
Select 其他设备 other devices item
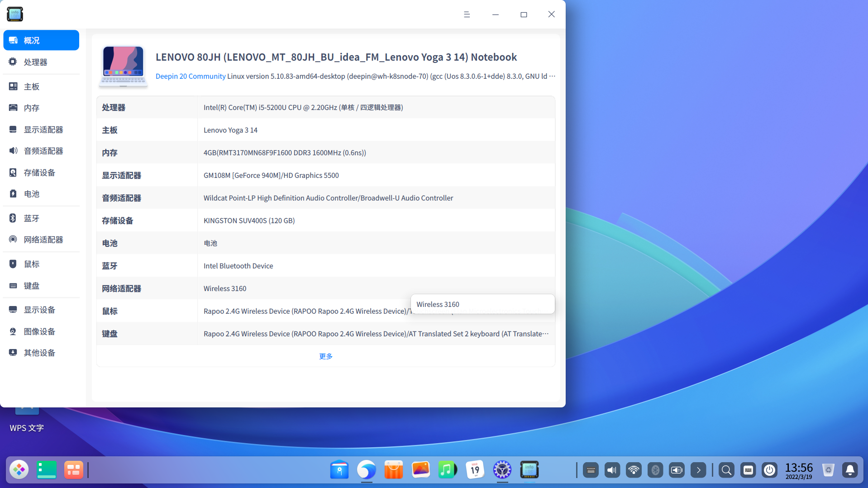[39, 353]
